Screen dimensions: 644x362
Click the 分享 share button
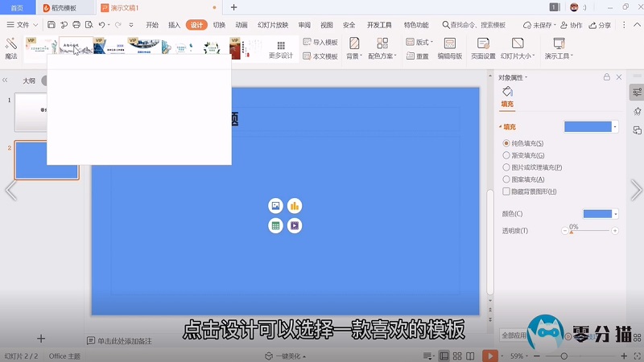(599, 25)
